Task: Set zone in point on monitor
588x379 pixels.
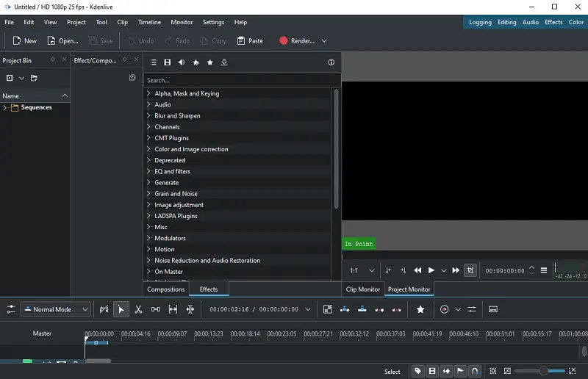Action: coord(389,270)
